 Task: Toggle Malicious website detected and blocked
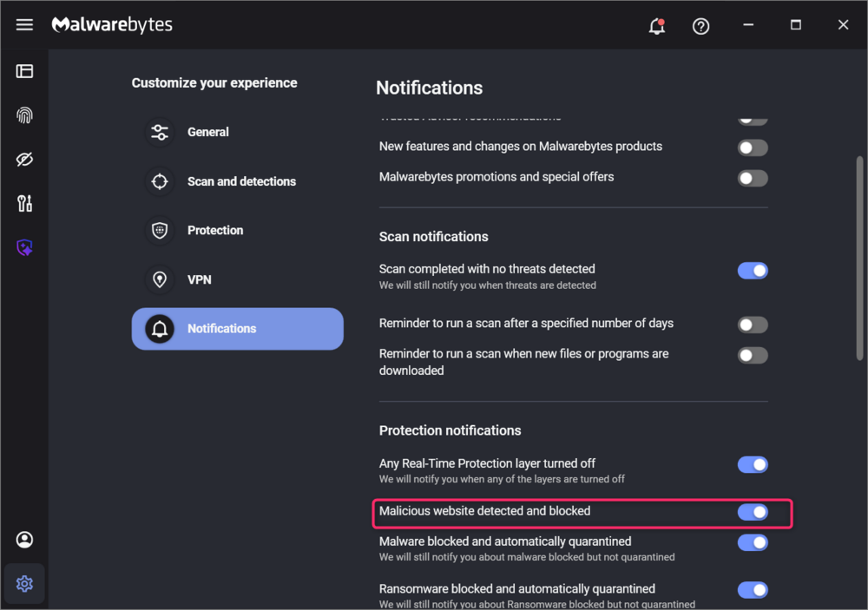pos(753,512)
